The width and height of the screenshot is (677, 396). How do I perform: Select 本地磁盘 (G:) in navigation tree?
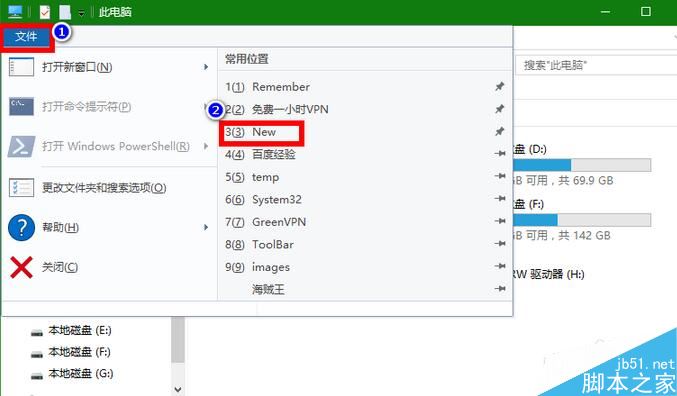pos(81,374)
